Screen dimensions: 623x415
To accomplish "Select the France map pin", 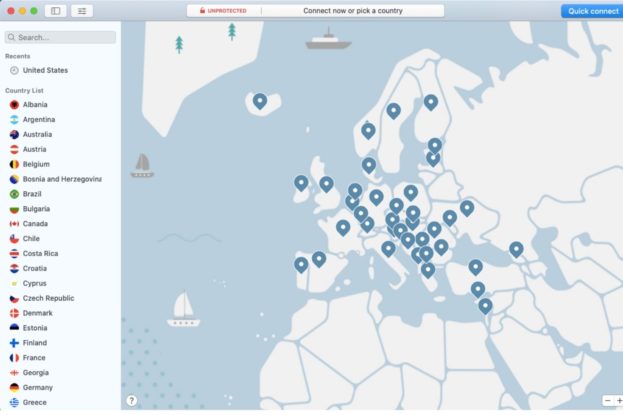I will (343, 228).
